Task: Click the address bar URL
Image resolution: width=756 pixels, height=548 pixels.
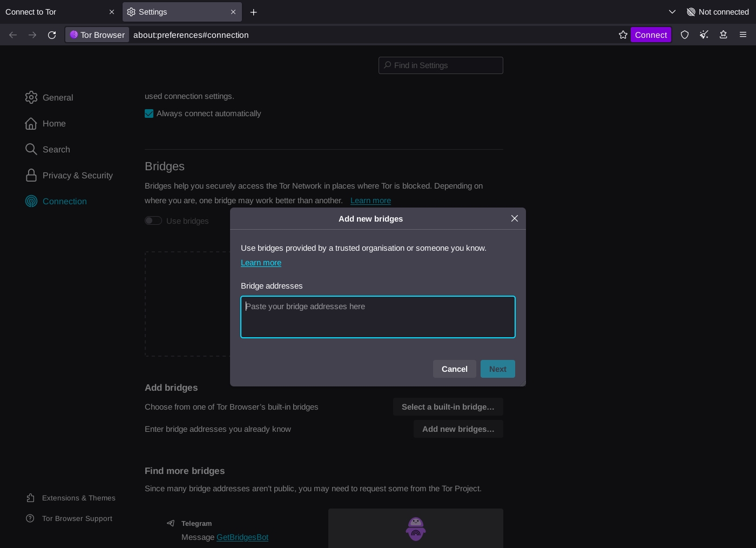Action: tap(191, 35)
